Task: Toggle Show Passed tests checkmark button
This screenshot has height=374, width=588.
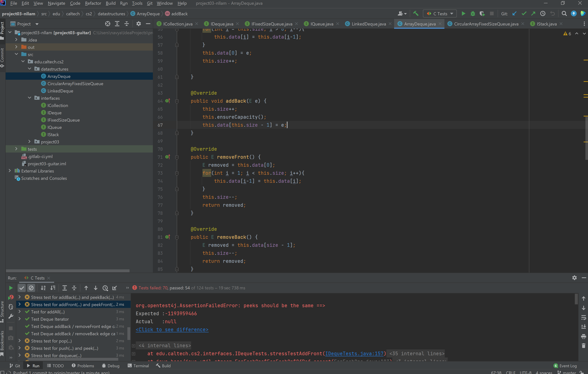Action: point(22,288)
